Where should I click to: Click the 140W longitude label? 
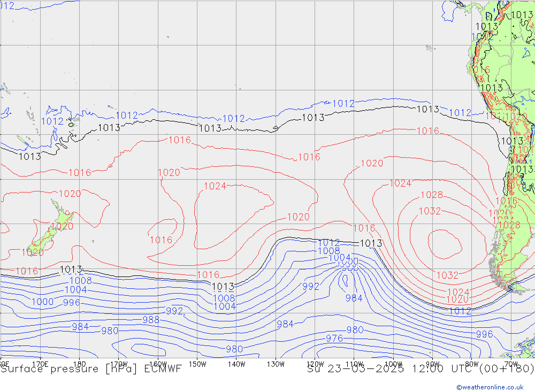click(236, 364)
